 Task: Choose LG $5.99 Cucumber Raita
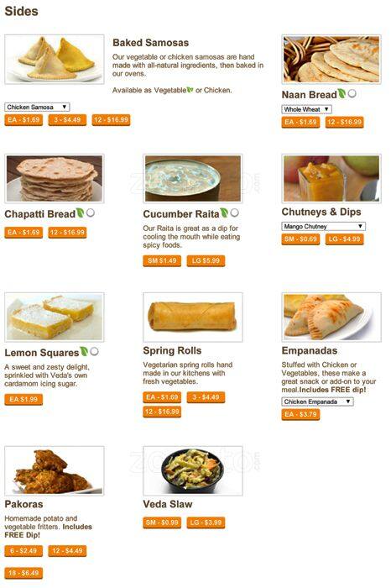coord(206,260)
